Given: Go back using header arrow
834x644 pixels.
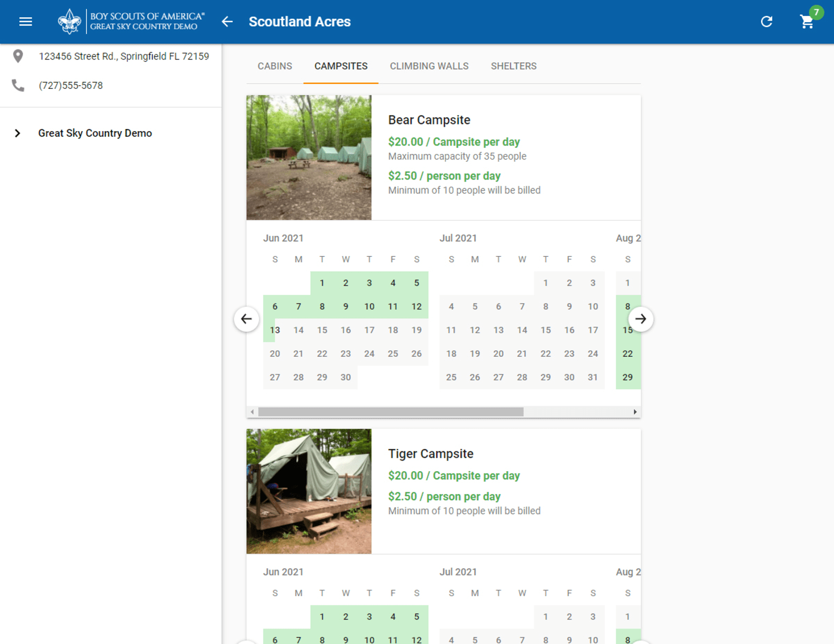Looking at the screenshot, I should (x=227, y=22).
